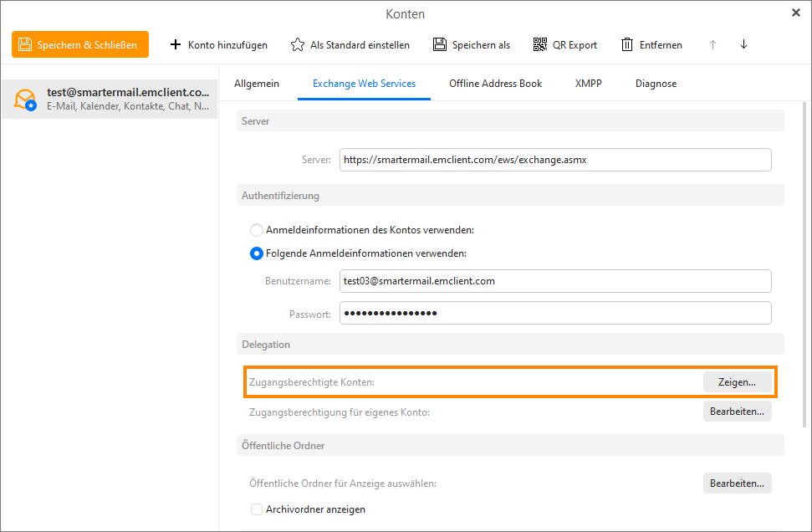Image resolution: width=812 pixels, height=532 pixels.
Task: Open the Diagnose tab
Action: point(656,84)
